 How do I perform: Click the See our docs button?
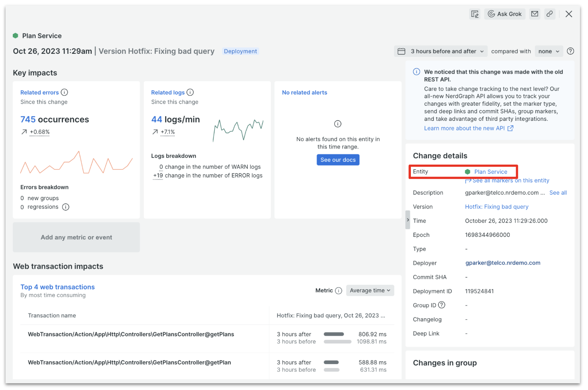click(338, 160)
